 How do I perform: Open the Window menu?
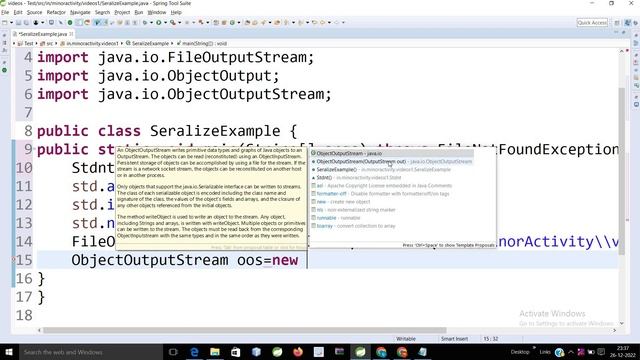tap(157, 13)
